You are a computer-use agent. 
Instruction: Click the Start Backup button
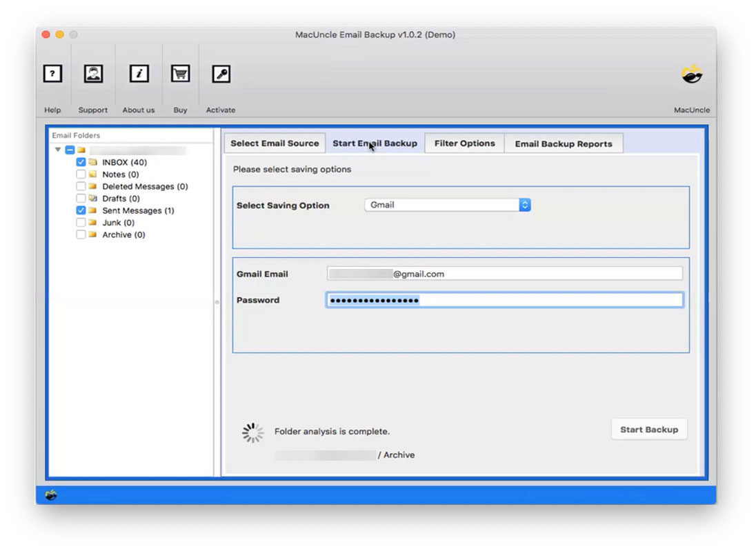(x=648, y=429)
